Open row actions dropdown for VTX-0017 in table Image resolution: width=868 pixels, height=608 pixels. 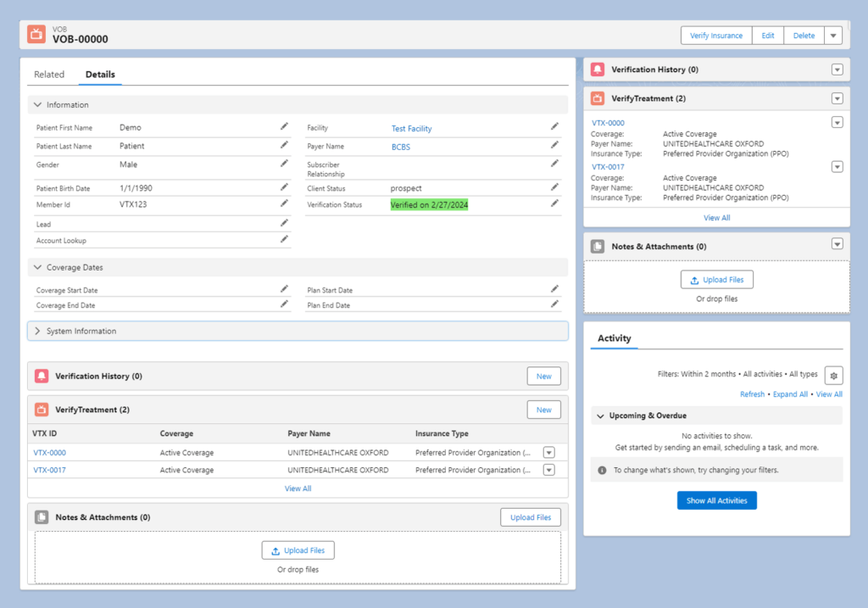[548, 470]
